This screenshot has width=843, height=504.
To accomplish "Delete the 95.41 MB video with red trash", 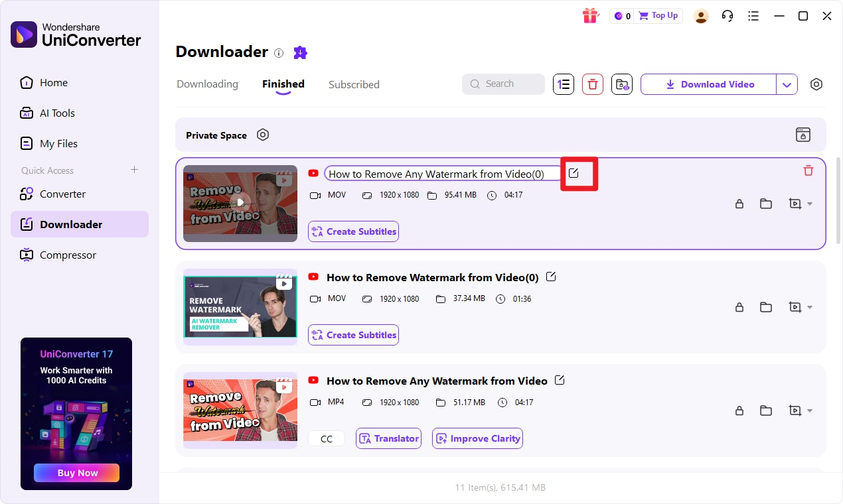I will [808, 170].
